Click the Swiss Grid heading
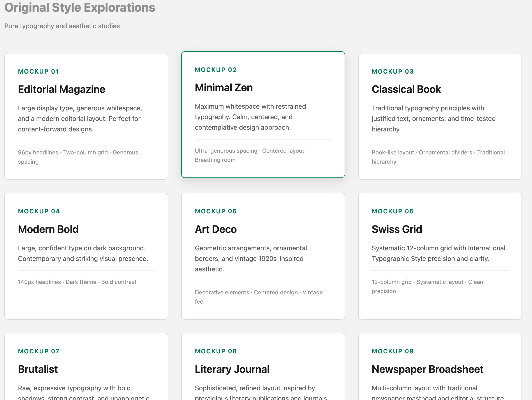Viewport: 532px width, 400px height. [397, 229]
